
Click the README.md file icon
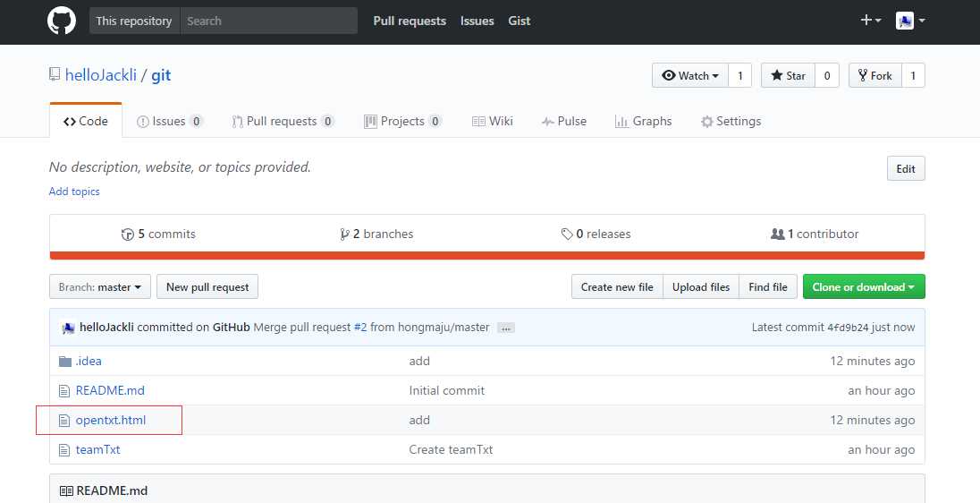[x=64, y=391]
